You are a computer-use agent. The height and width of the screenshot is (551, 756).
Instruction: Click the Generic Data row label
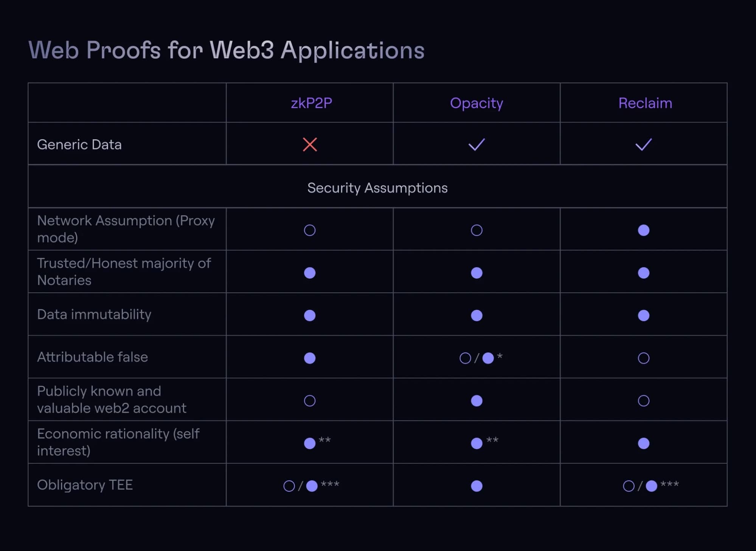point(79,144)
